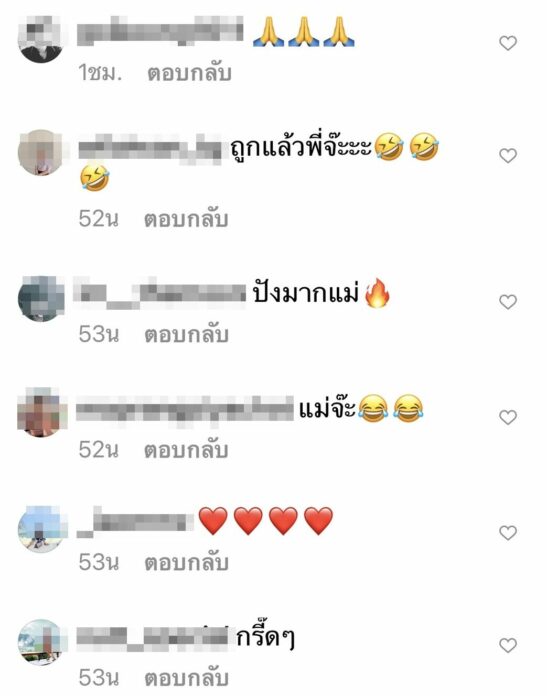Open blurred username before ปังมากแม่
The width and height of the screenshot is (547, 696).
click(x=160, y=293)
